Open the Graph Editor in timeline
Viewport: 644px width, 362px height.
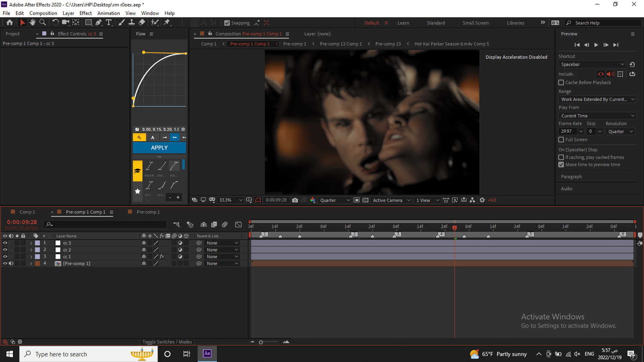pyautogui.click(x=238, y=225)
